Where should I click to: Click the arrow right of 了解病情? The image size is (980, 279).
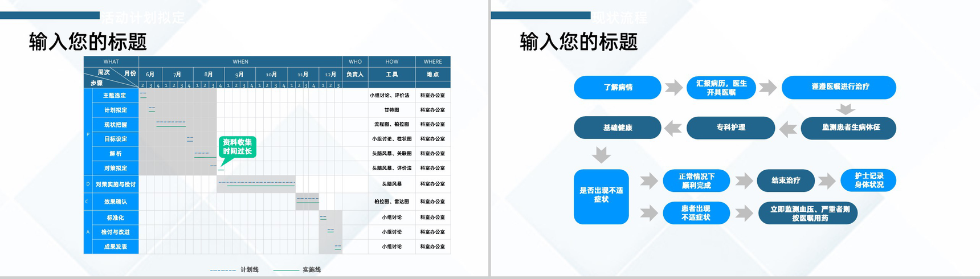click(674, 88)
